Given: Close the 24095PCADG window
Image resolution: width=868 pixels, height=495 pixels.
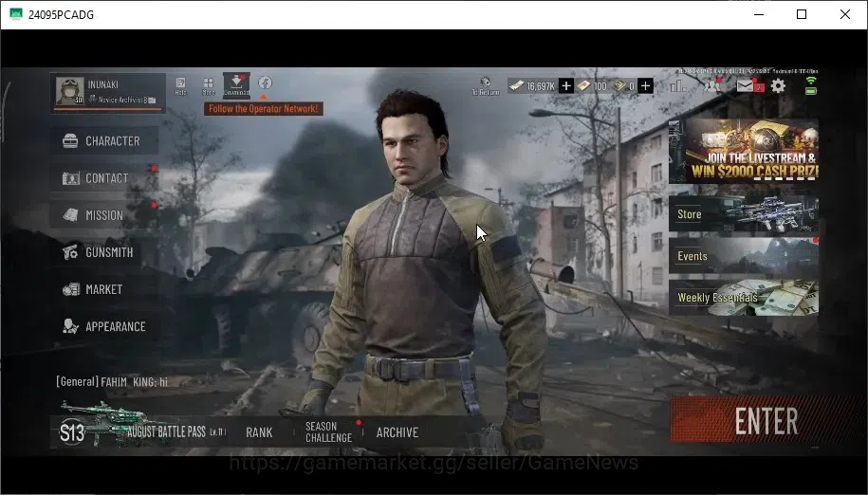Looking at the screenshot, I should [844, 14].
